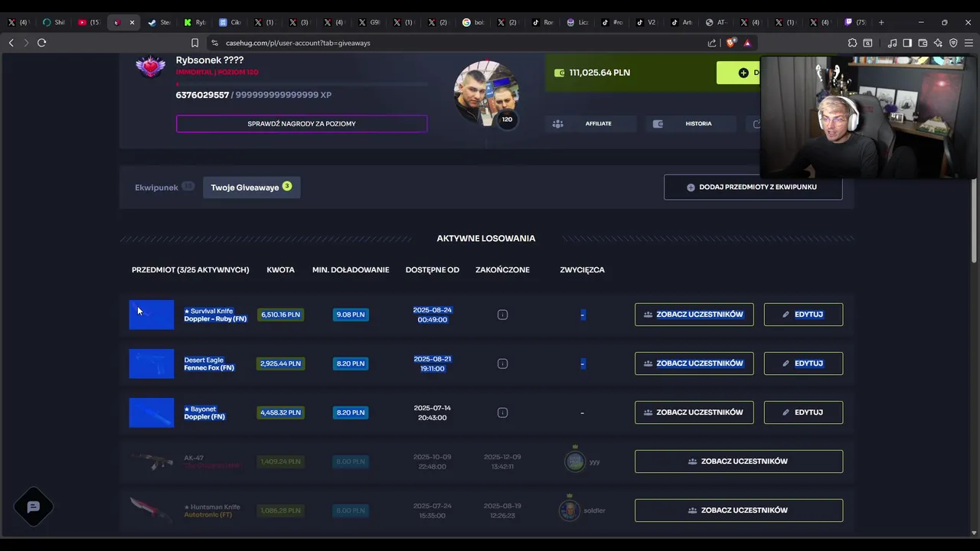Screen dimensions: 980x551
Task: Click Huntsman Knife item thumbnail
Action: pos(152,510)
